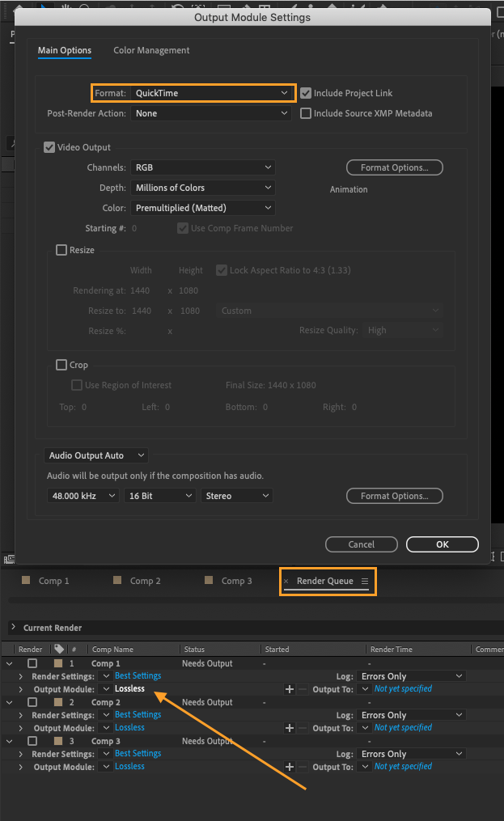Expand the Current Render section

coord(13,627)
